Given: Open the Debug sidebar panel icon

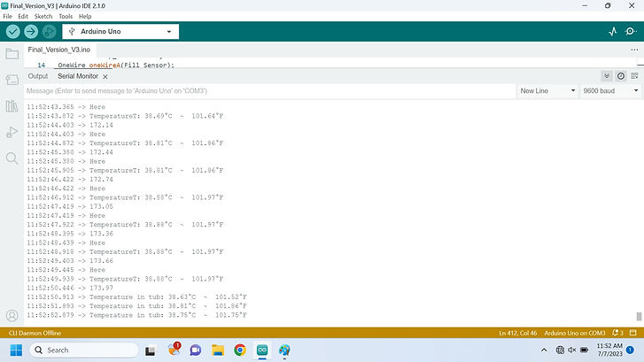Looking at the screenshot, I should coord(12,132).
